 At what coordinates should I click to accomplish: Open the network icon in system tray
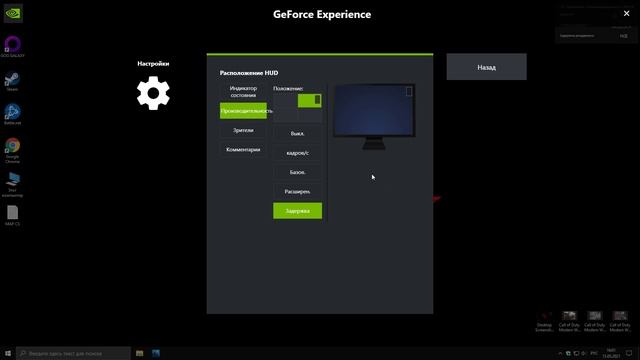pos(576,353)
